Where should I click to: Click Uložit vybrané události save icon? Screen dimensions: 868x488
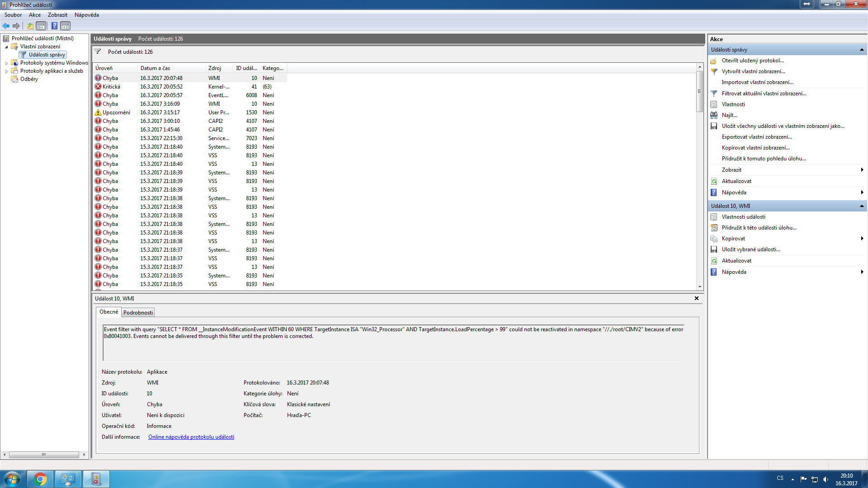pyautogui.click(x=714, y=249)
